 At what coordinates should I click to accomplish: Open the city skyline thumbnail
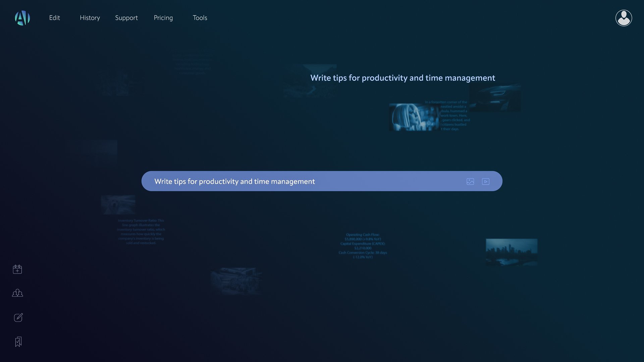pyautogui.click(x=512, y=252)
